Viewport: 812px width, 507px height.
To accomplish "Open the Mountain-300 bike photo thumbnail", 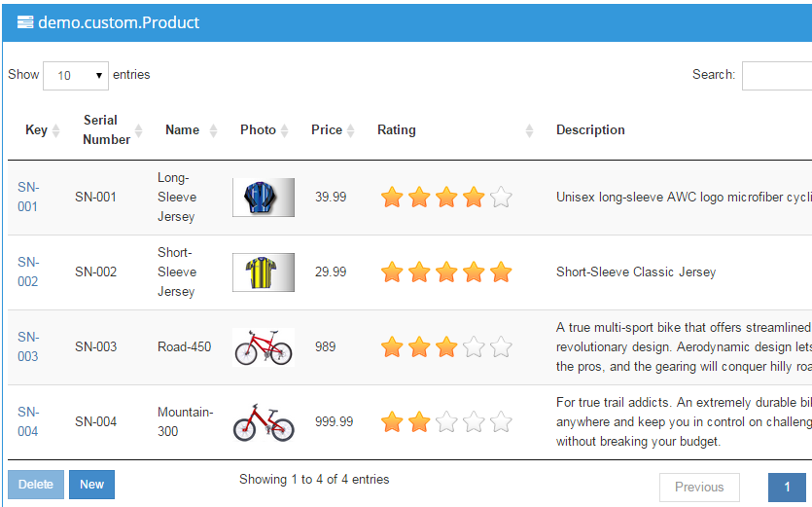I will (264, 422).
